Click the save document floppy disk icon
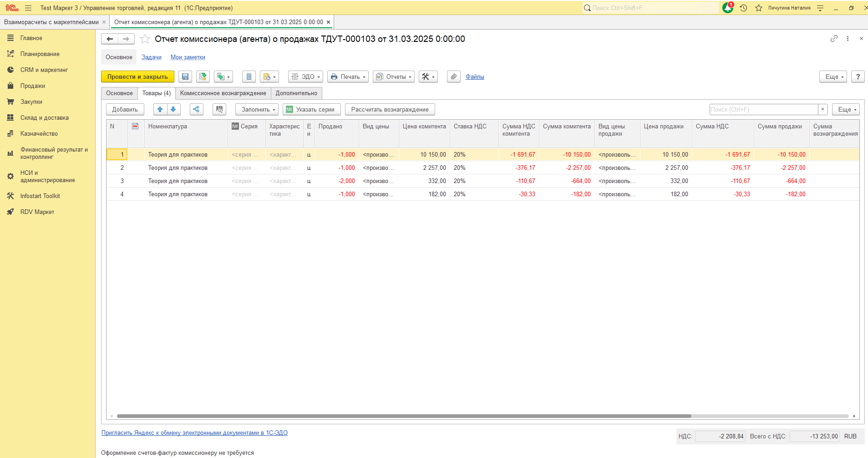The height and width of the screenshot is (458, 868). click(185, 76)
